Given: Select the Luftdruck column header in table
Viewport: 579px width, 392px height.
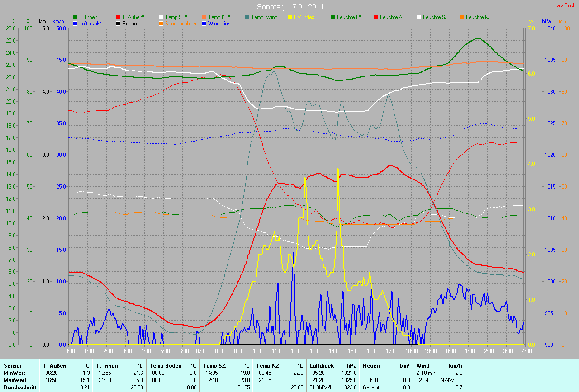Looking at the screenshot, I should pos(322,365).
